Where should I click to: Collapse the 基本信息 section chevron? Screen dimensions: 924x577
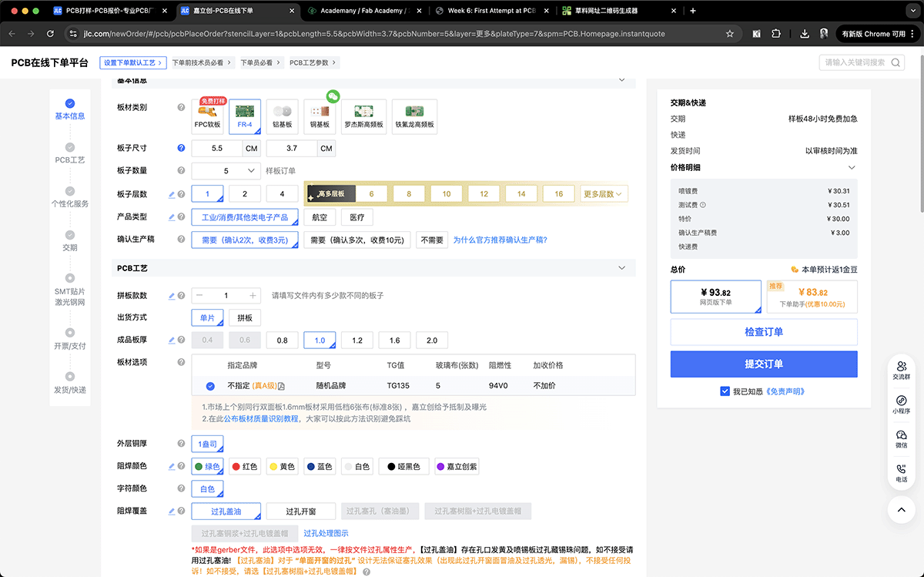point(622,80)
